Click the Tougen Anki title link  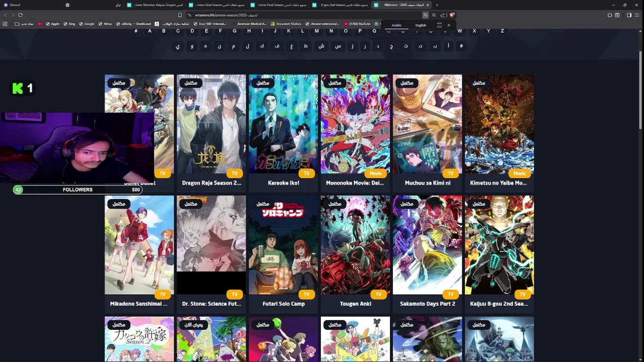point(355,304)
